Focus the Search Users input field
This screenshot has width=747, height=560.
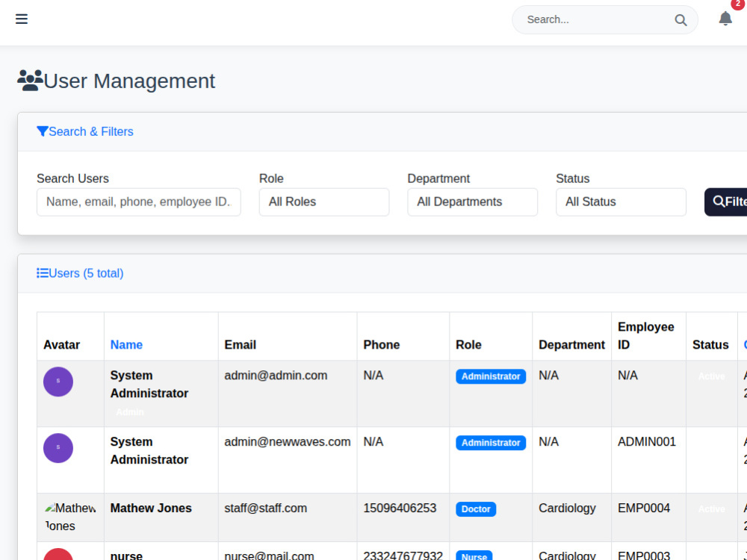click(x=139, y=202)
